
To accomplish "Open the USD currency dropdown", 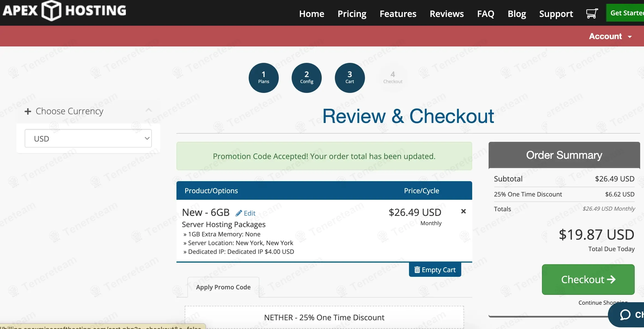I will (x=88, y=139).
